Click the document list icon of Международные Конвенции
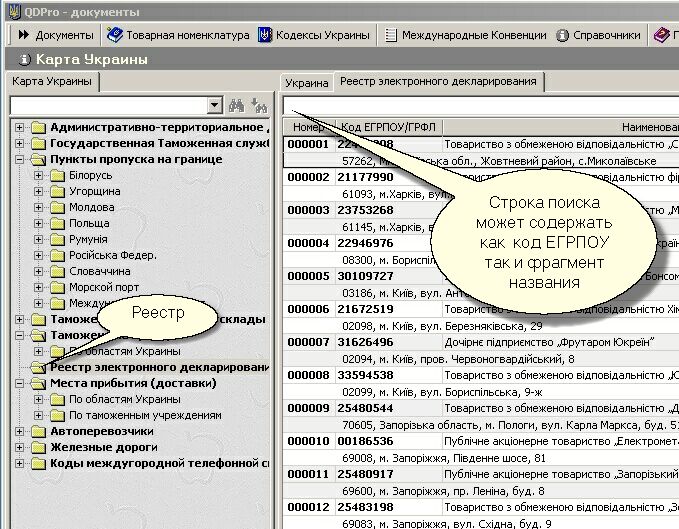The height and width of the screenshot is (529, 679). pyautogui.click(x=391, y=35)
